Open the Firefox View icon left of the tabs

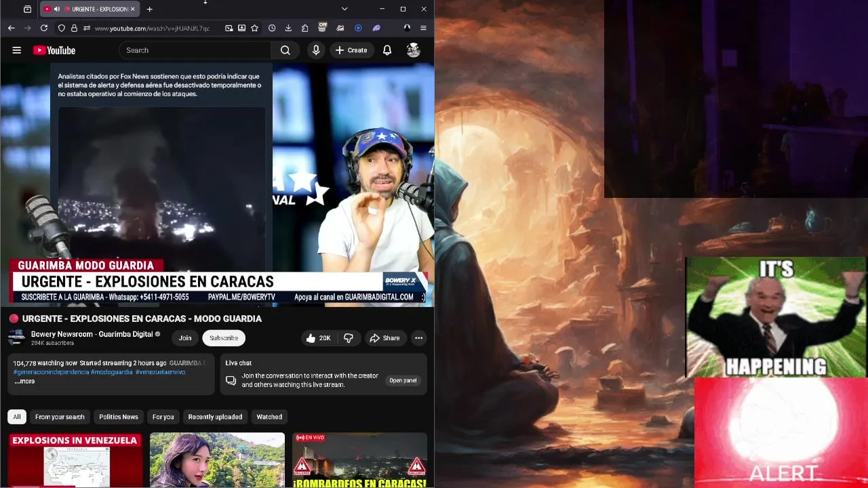coord(27,9)
